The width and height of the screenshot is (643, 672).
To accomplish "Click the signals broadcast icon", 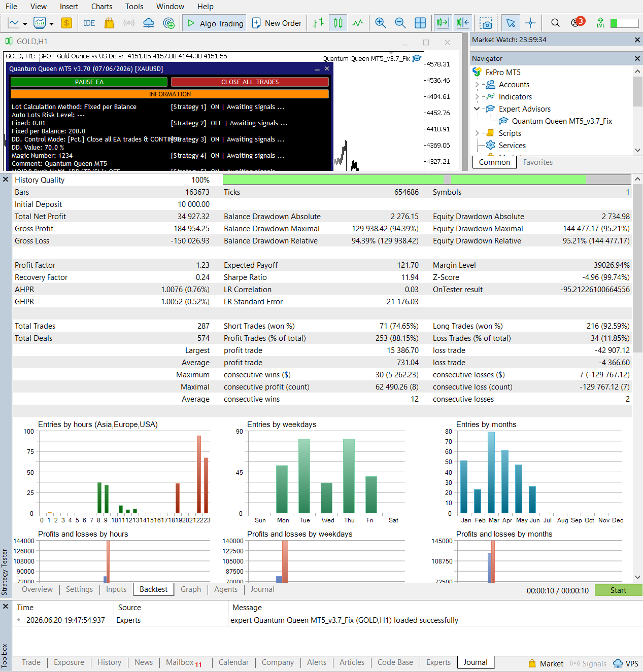I will (129, 23).
